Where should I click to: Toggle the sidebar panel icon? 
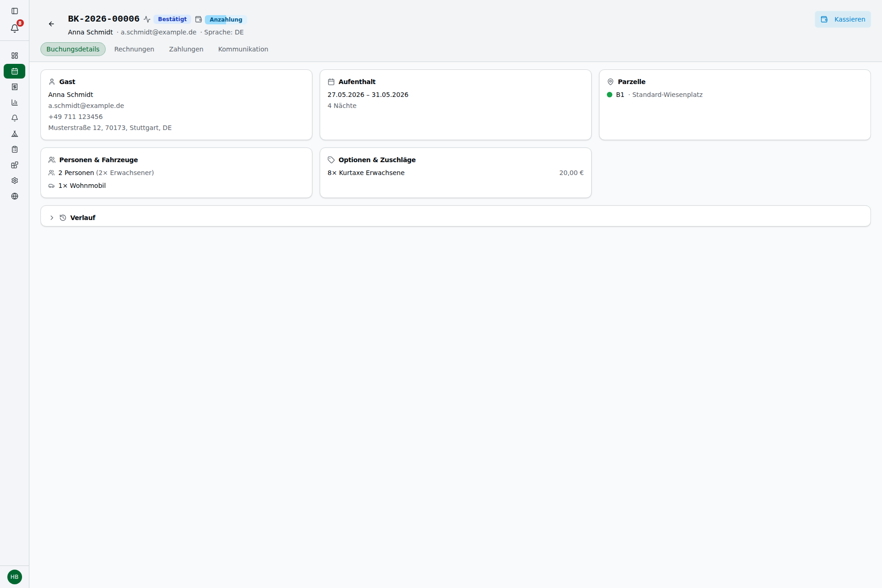pyautogui.click(x=15, y=11)
